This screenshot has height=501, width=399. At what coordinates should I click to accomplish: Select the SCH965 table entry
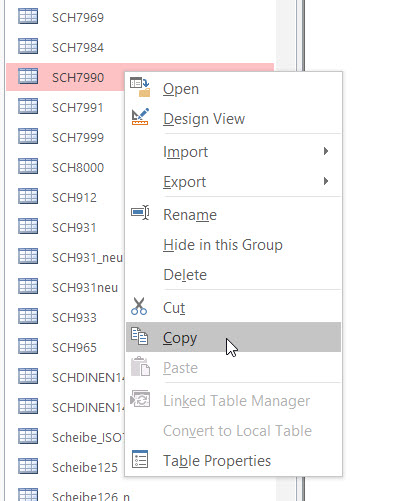(x=65, y=347)
